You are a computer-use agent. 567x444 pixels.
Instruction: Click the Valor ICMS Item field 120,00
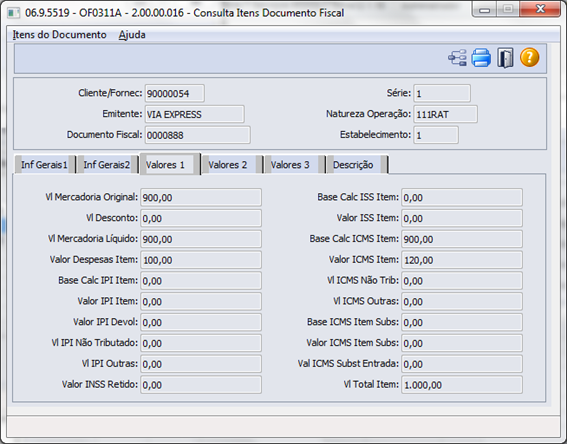(462, 260)
